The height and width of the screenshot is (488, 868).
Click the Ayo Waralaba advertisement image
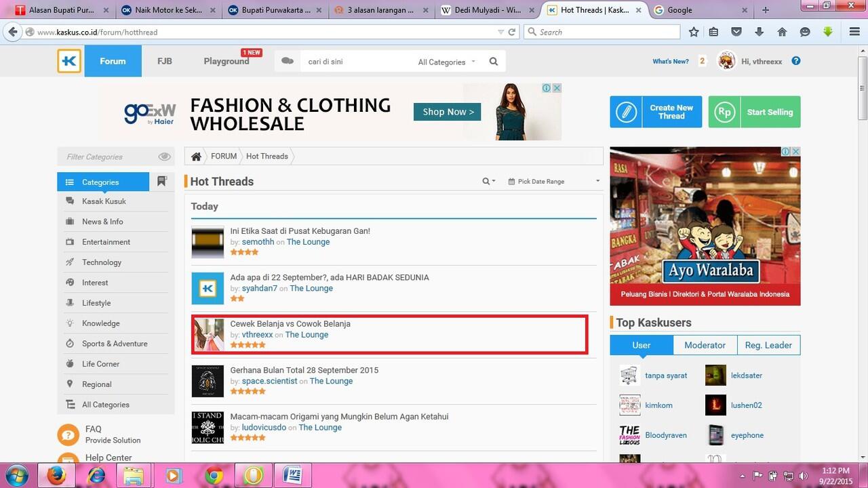(705, 226)
